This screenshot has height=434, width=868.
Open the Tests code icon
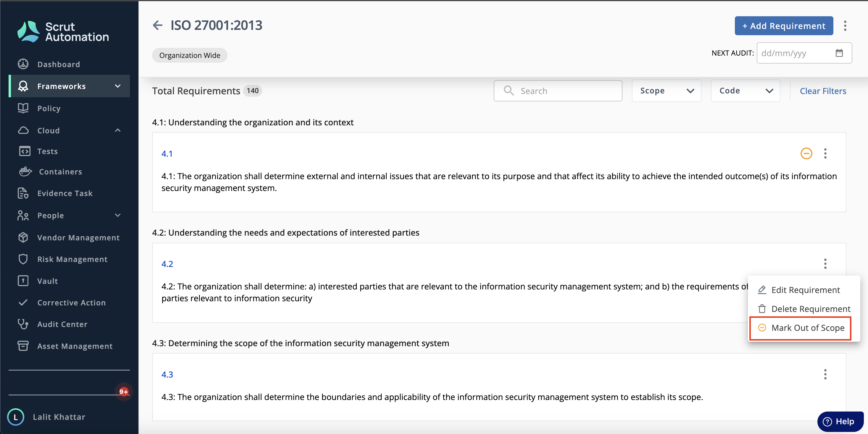25,151
